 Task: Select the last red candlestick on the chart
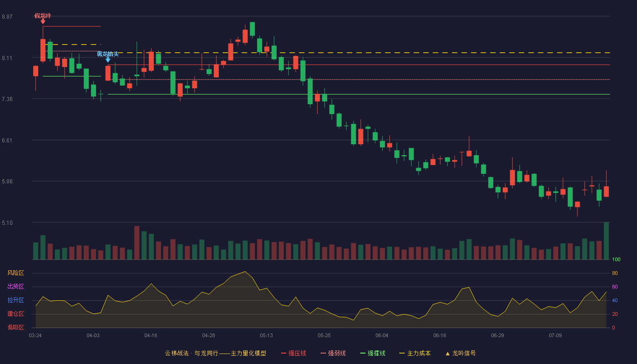606,192
